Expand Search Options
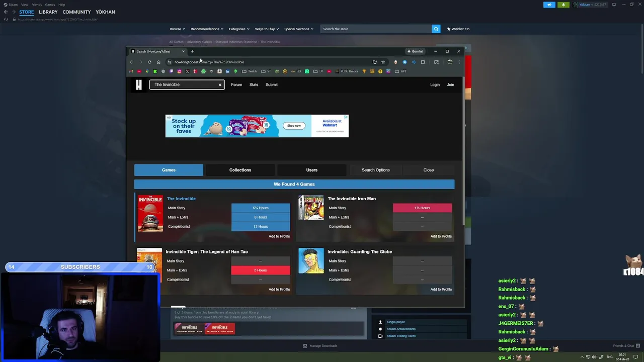Viewport: 644px width, 362px height. (376, 170)
